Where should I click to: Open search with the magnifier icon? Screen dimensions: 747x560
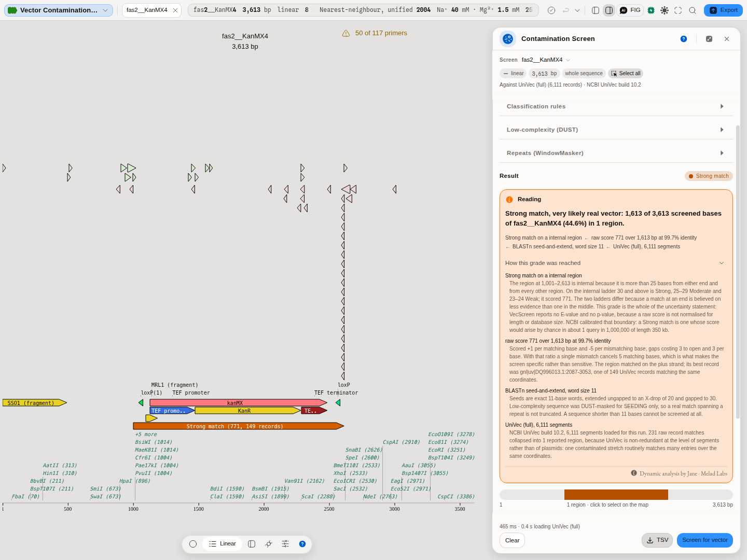[693, 10]
